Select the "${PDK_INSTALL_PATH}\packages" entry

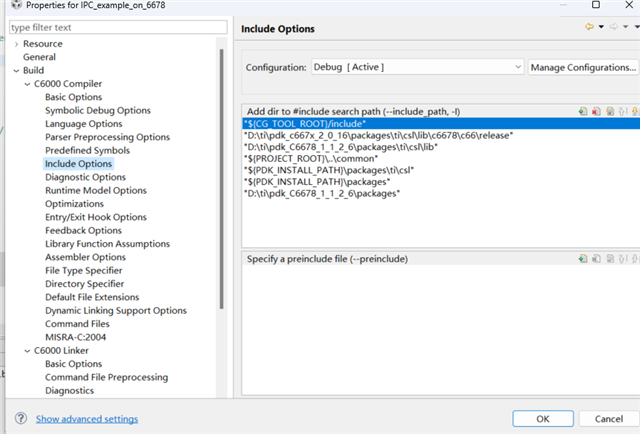(x=441, y=182)
